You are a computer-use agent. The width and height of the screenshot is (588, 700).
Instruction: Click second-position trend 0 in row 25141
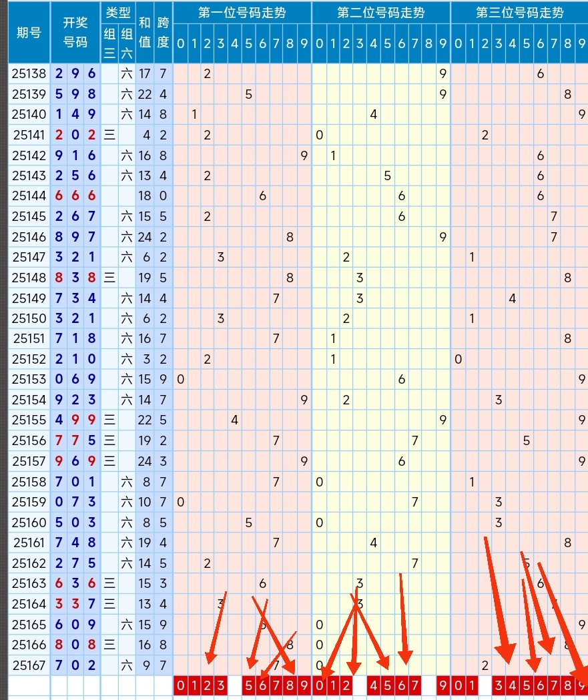(319, 135)
